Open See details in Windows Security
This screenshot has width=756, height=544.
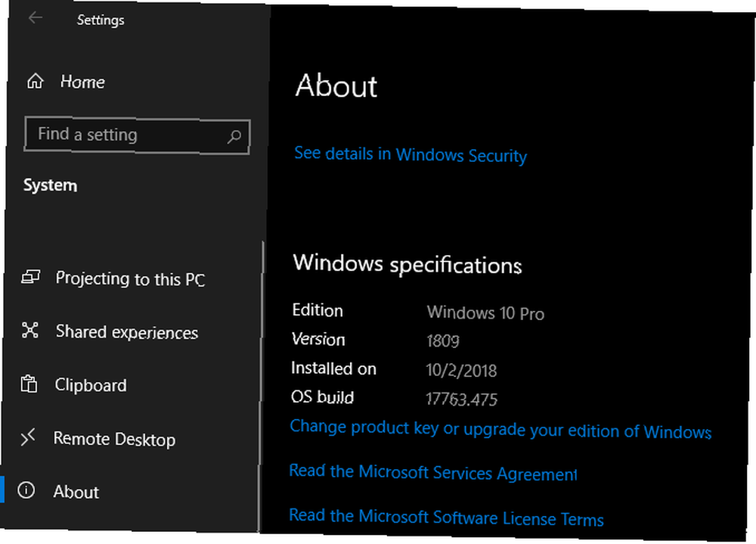click(411, 154)
